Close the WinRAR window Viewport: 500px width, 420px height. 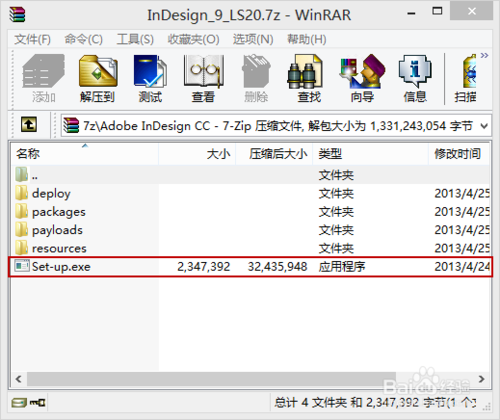point(472,11)
